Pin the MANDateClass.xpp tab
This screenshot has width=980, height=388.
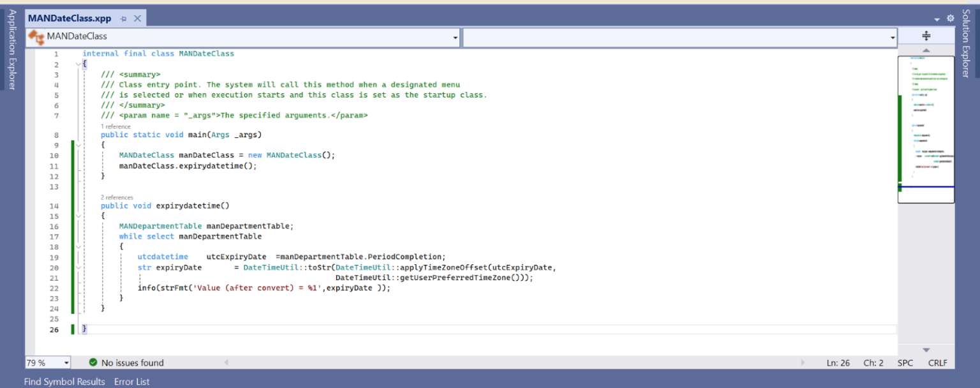tap(123, 19)
